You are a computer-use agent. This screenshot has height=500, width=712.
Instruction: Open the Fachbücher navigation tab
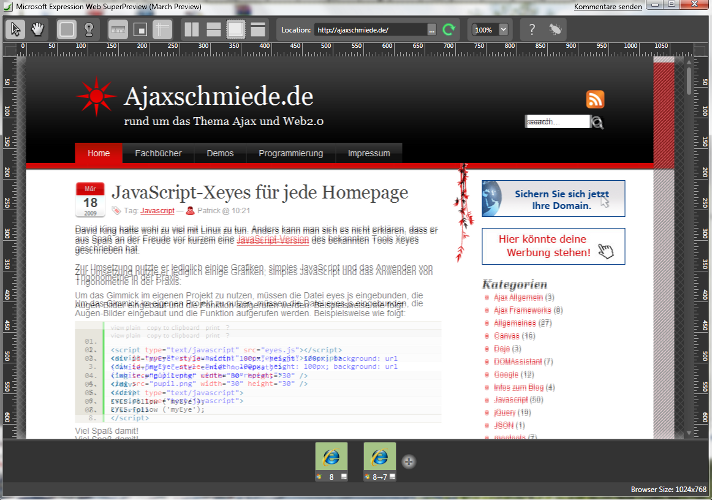pos(158,153)
